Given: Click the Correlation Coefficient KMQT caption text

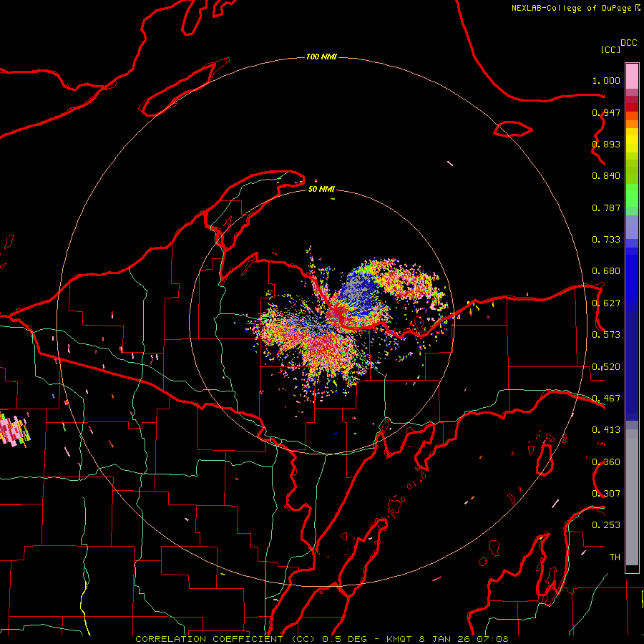Looking at the screenshot, I should click(x=321, y=639).
